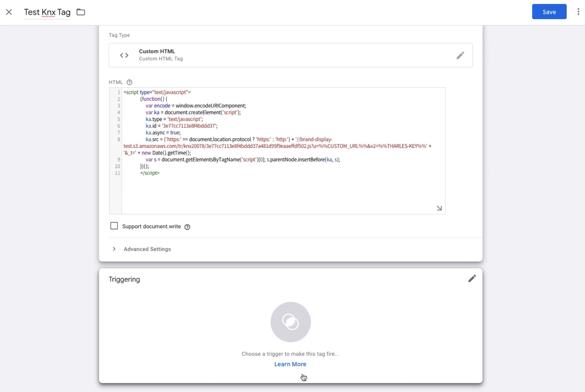Close the tag editor with the X icon
The height and width of the screenshot is (392, 585).
(x=9, y=12)
